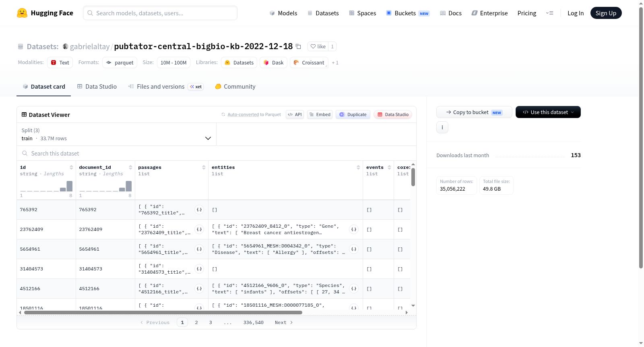Click Copy to bucket button

click(474, 112)
